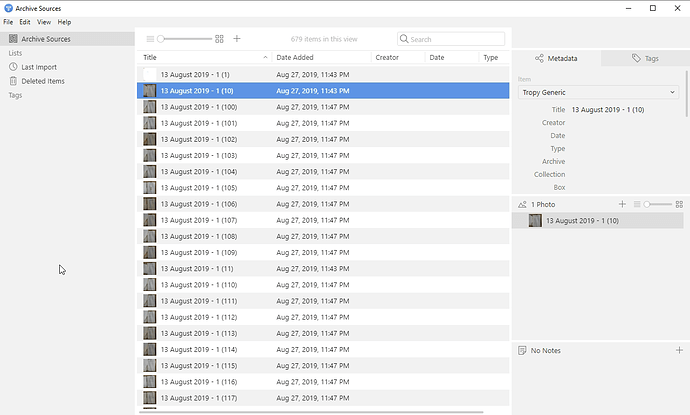Click the Title metadata field value
This screenshot has width=690, height=415.
(608, 110)
